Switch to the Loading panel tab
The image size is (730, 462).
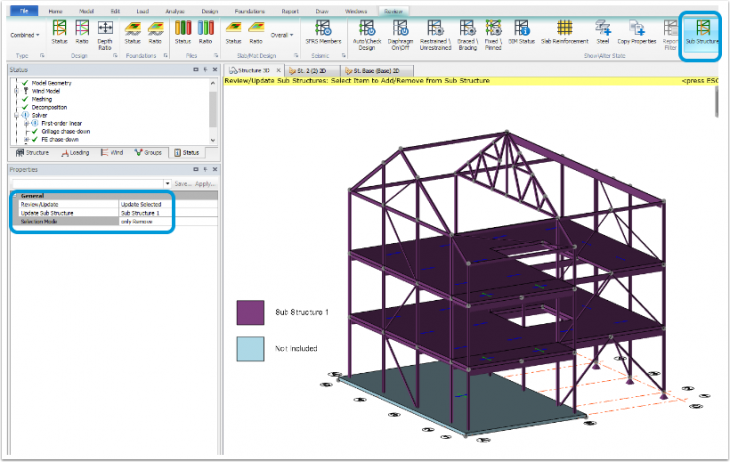coord(77,153)
